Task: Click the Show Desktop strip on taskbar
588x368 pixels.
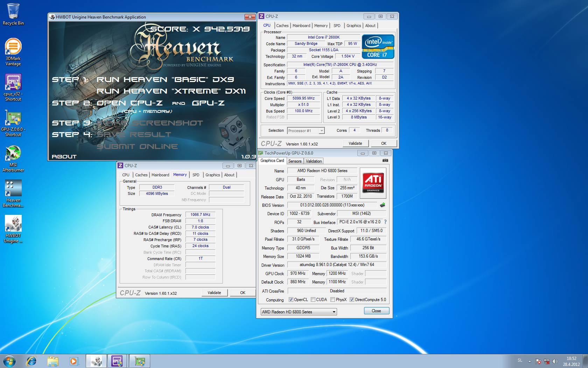Action: click(x=586, y=361)
